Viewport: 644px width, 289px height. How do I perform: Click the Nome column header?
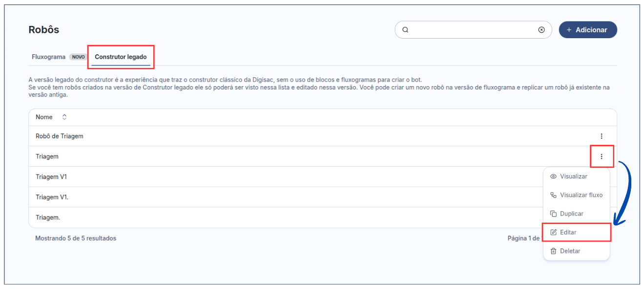pos(44,117)
